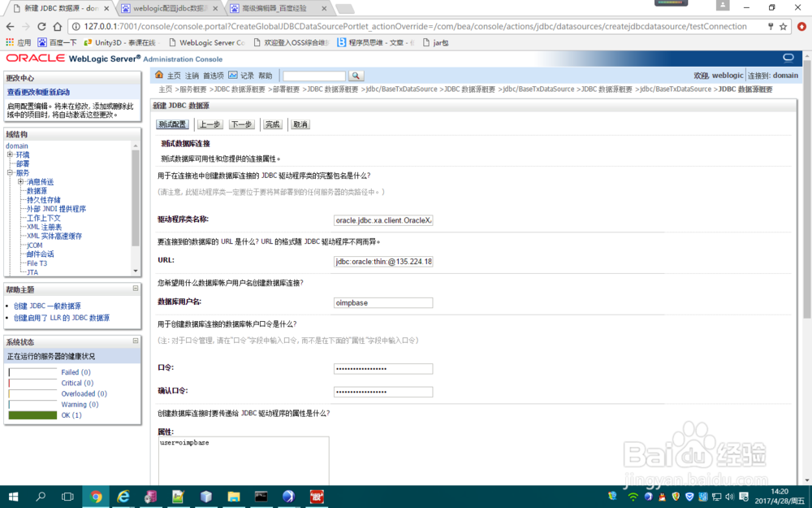This screenshot has height=508, width=812.
Task: Click the Failed (0) status link
Action: (76, 372)
